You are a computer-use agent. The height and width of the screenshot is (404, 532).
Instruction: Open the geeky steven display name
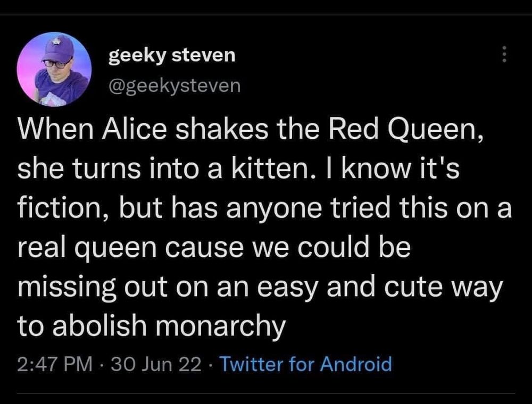[171, 55]
